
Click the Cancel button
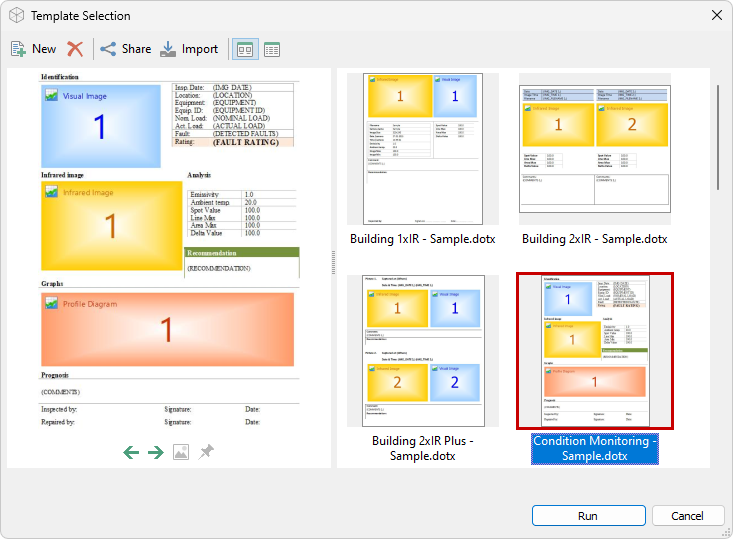point(688,516)
